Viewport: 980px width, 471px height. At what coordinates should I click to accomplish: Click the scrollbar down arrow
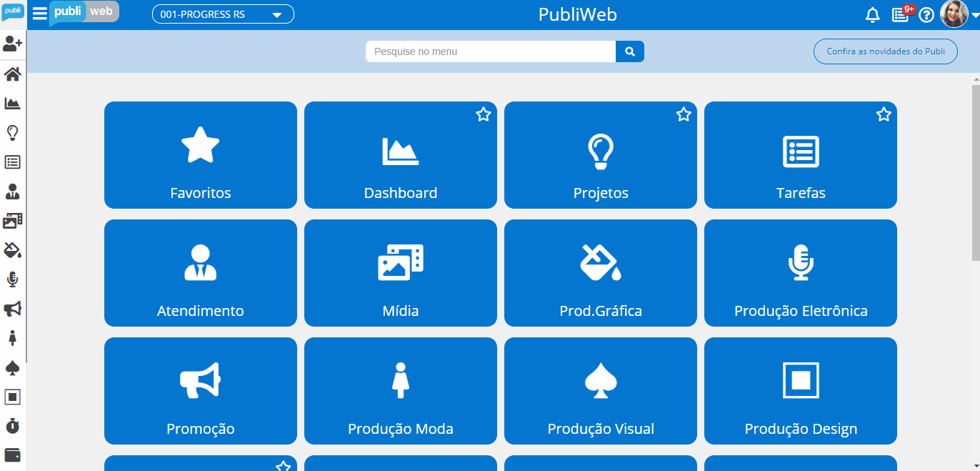[976, 466]
